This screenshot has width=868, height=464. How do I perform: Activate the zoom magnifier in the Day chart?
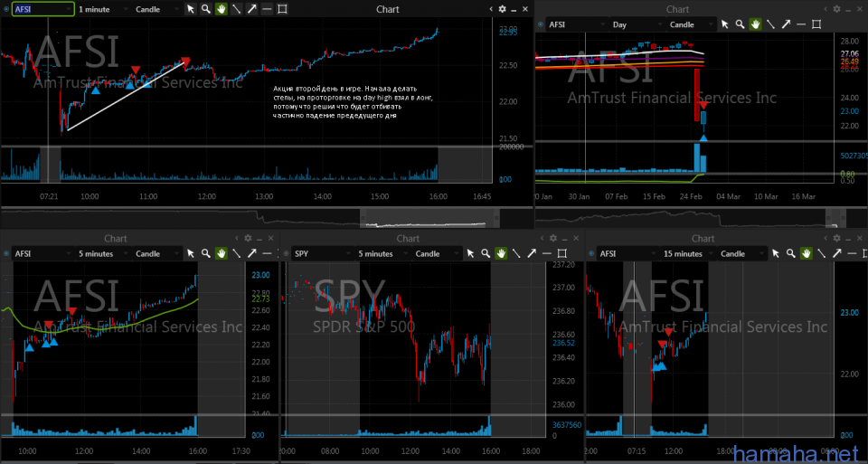(x=741, y=24)
